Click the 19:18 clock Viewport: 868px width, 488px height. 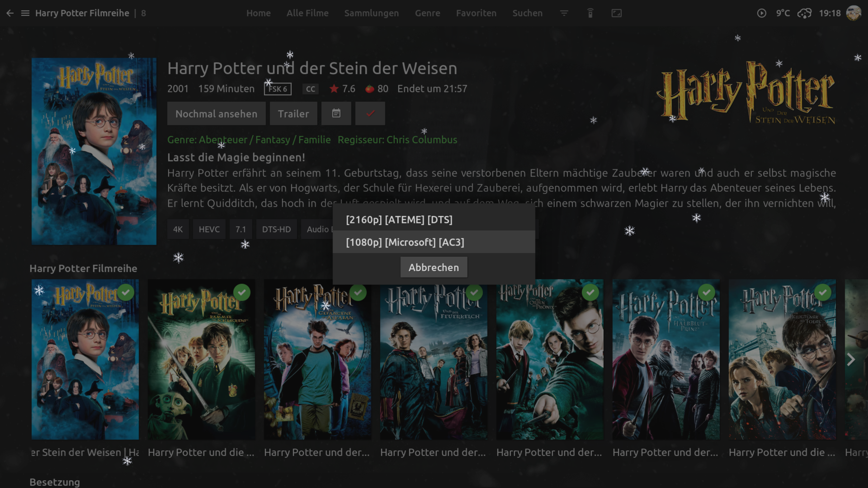pos(830,13)
